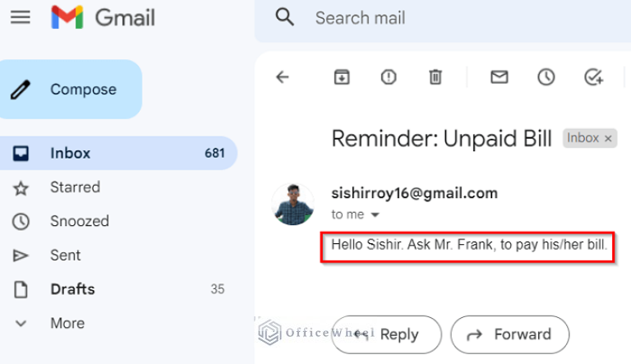Add email to Tasks
631x364 pixels.
coord(592,77)
